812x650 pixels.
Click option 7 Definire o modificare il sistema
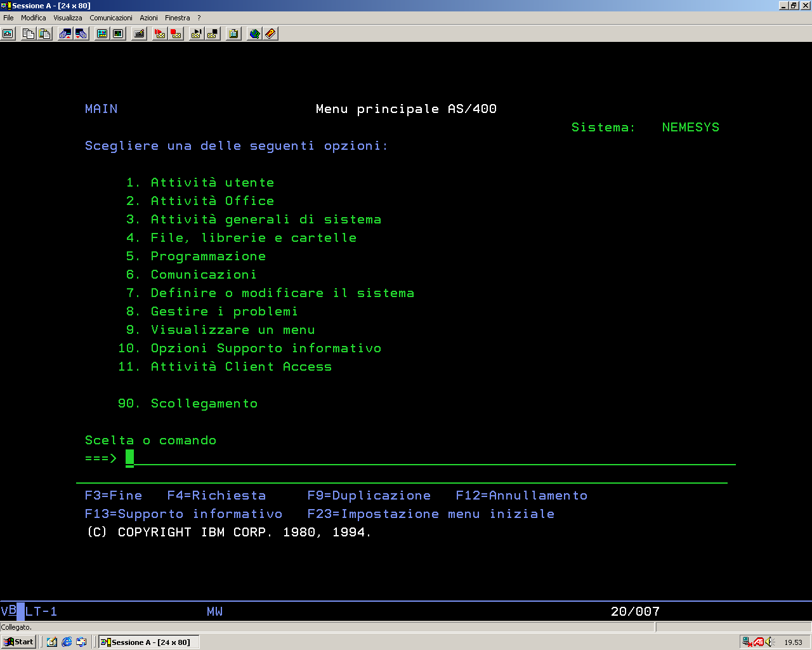tap(270, 293)
